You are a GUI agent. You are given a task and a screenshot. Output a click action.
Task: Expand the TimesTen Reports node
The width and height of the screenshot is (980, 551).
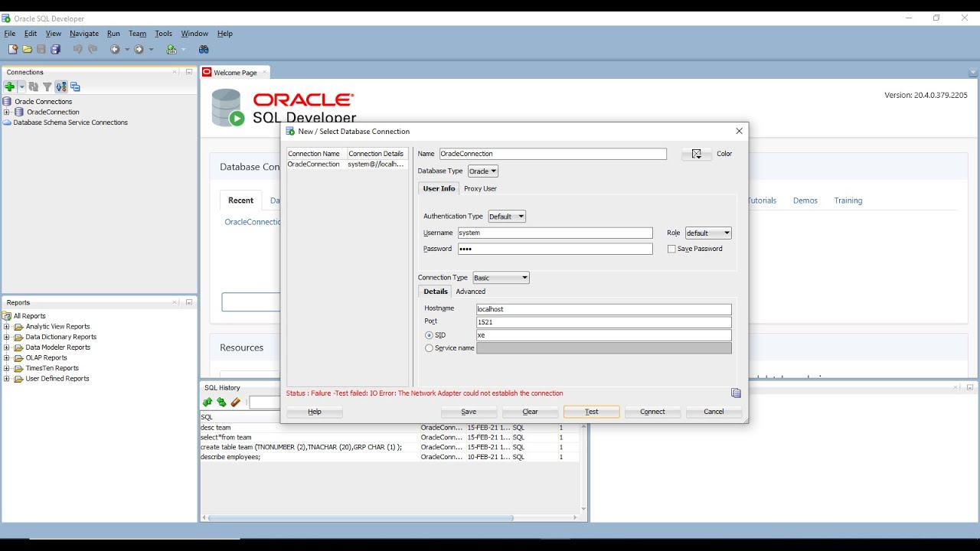pos(7,368)
